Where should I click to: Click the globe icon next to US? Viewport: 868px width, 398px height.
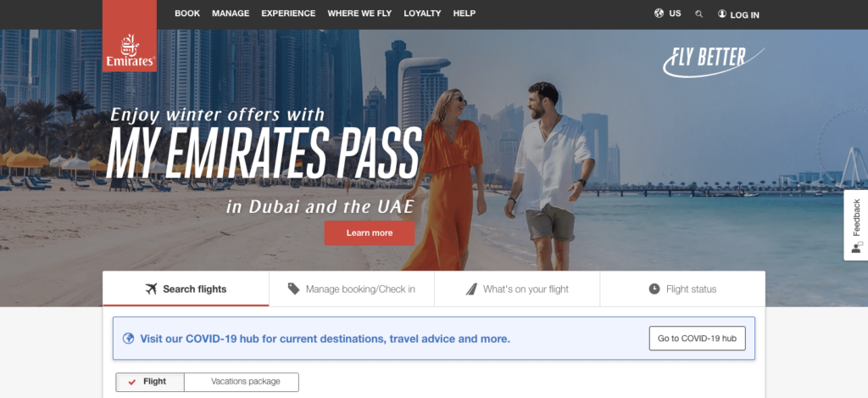point(659,14)
